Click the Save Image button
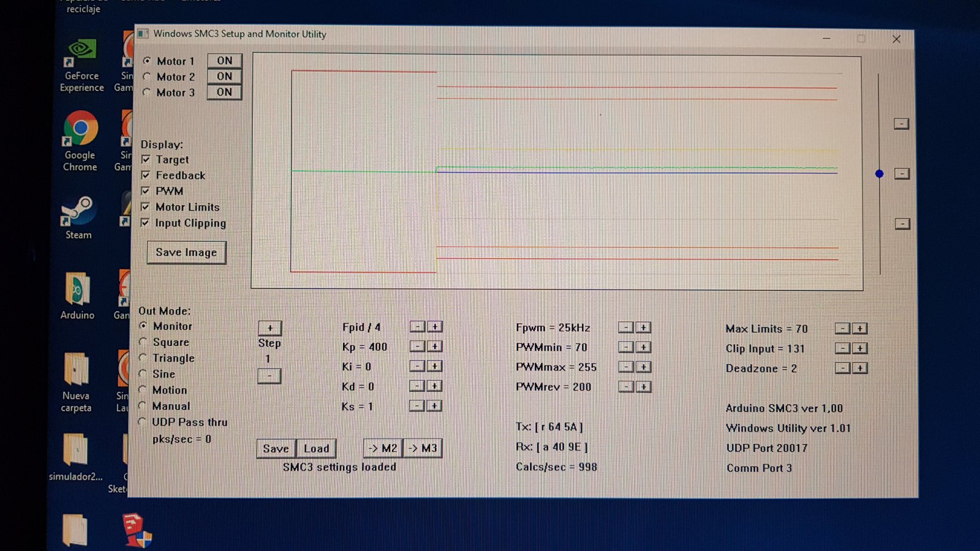The width and height of the screenshot is (980, 551). (186, 252)
